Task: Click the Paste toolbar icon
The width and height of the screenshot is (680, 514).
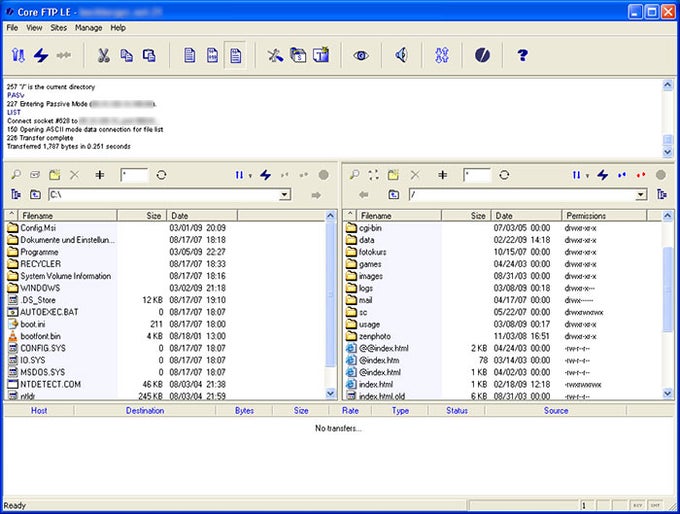Action: point(149,56)
